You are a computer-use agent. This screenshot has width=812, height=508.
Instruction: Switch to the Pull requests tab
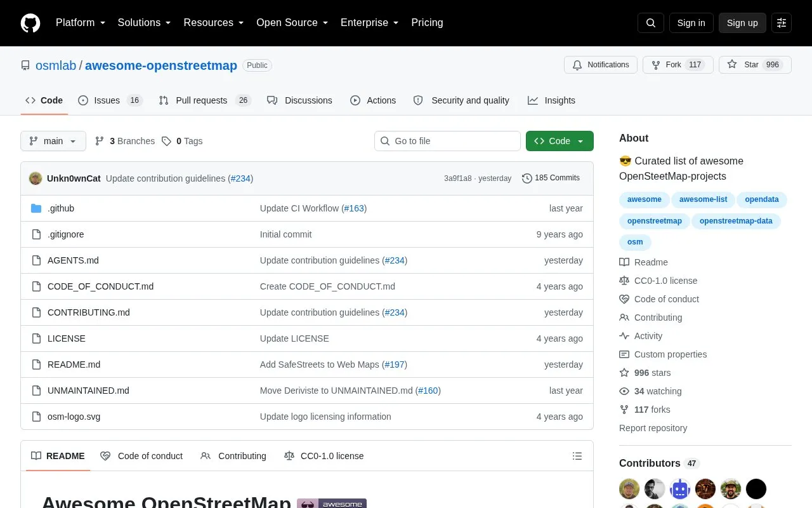click(205, 100)
